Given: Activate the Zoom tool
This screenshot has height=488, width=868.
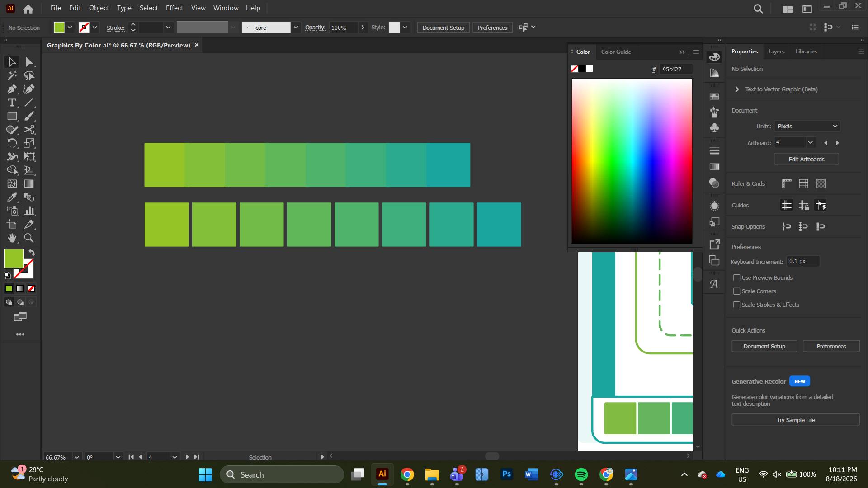Looking at the screenshot, I should click(x=29, y=238).
